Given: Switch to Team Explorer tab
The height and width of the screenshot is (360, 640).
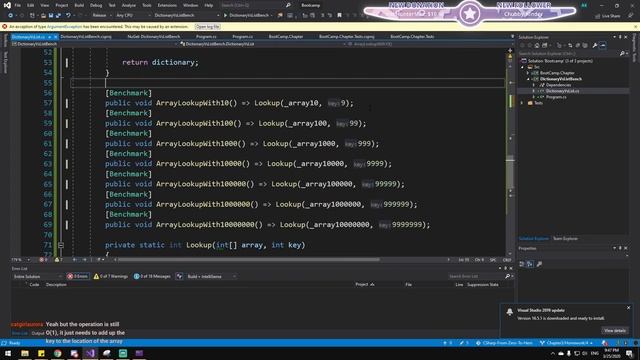Looking at the screenshot, I should tap(565, 239).
